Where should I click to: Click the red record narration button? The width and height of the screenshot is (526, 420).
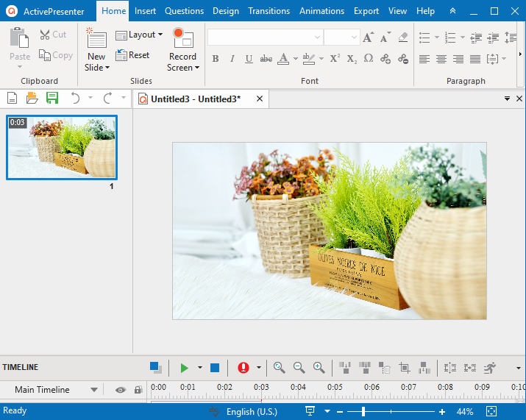click(x=244, y=368)
